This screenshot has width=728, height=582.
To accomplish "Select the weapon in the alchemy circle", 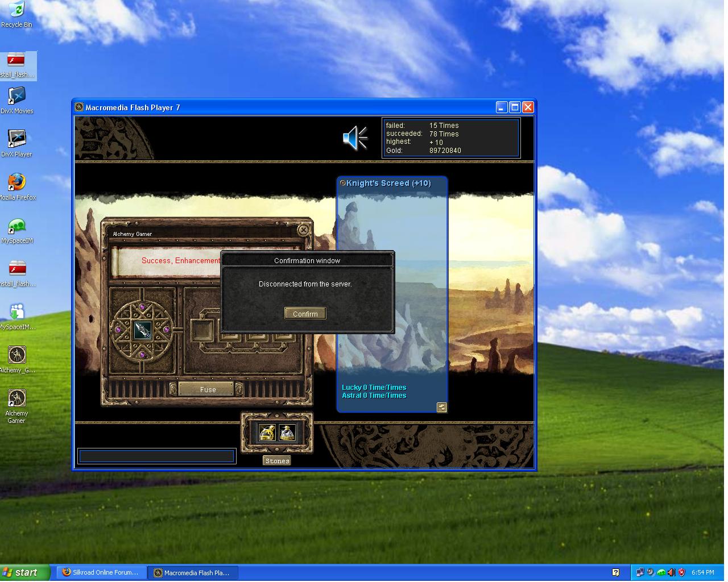I will pos(142,330).
